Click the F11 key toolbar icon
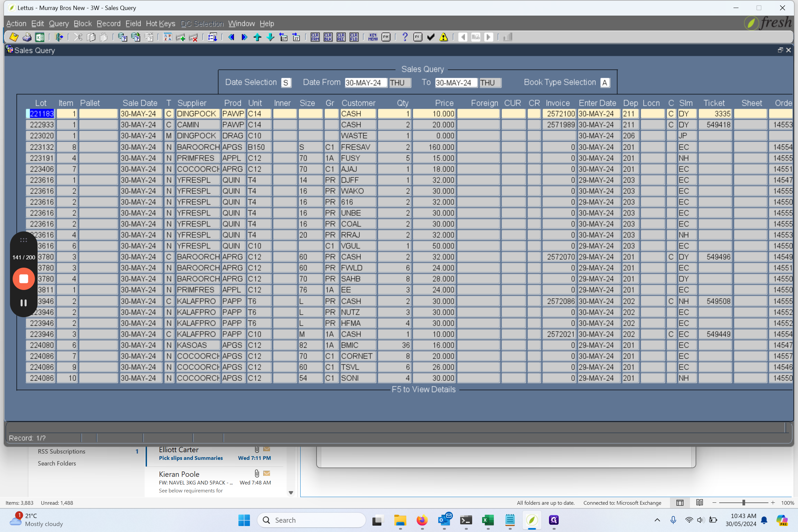 (x=386, y=37)
